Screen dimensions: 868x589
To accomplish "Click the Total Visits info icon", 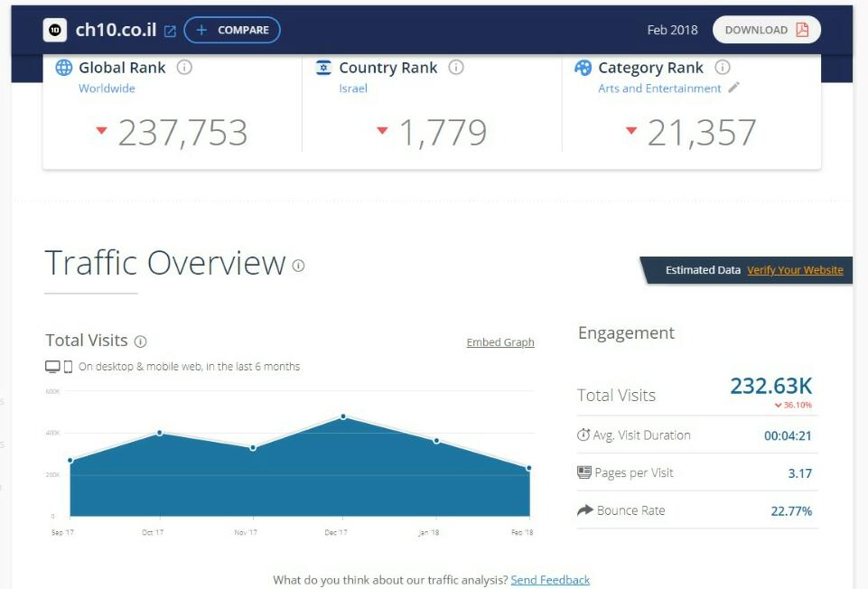I will click(140, 341).
